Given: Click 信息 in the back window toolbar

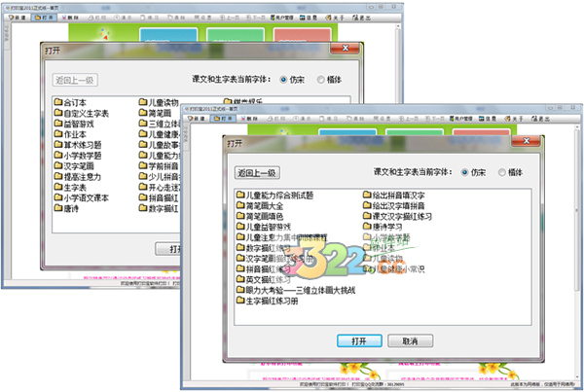Looking at the screenshot, I should tap(309, 18).
